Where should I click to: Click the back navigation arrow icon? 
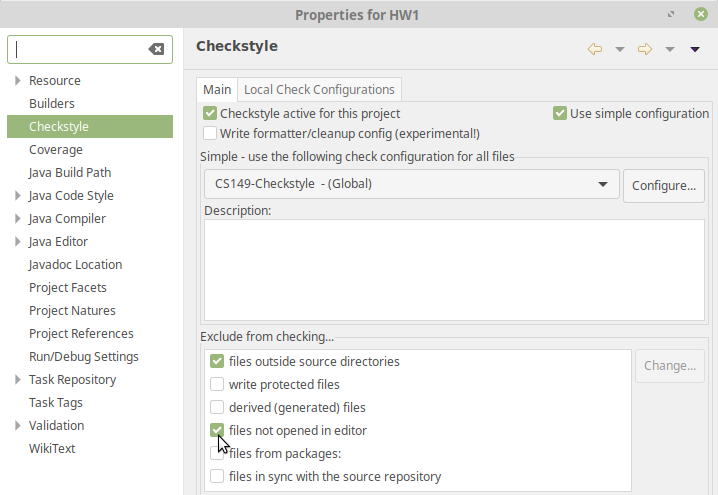coord(595,49)
